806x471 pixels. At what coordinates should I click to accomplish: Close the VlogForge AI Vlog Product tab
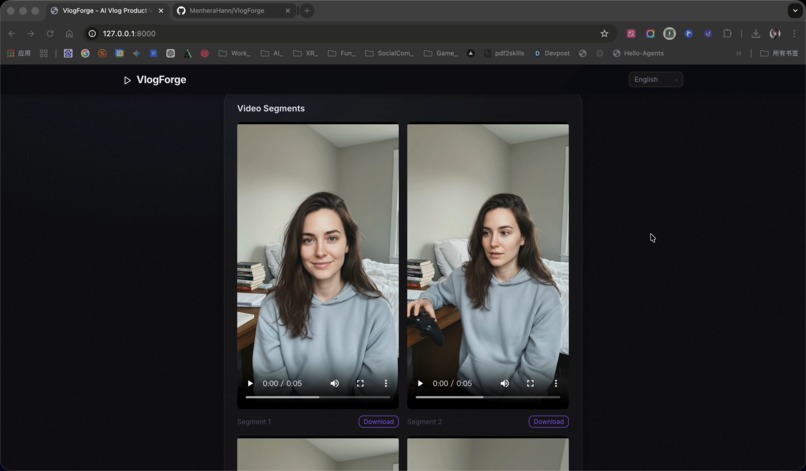tap(160, 11)
